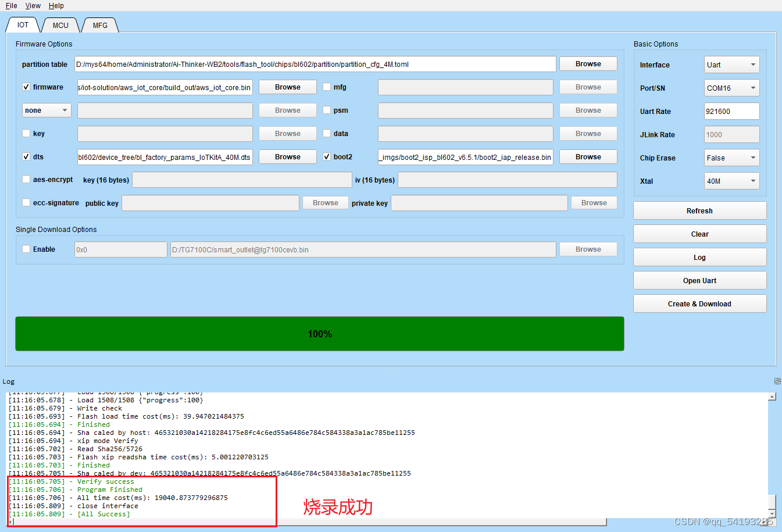Enable the key checkbox
782x532 pixels.
point(26,133)
